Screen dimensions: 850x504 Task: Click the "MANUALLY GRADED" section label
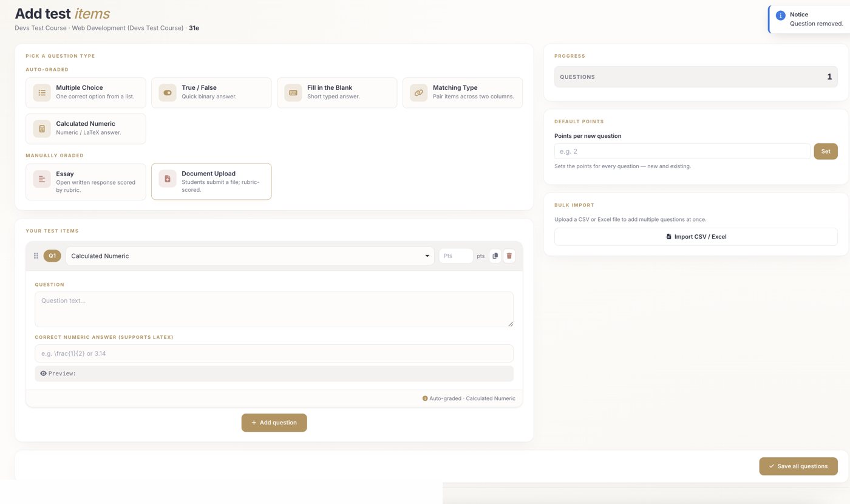(x=55, y=155)
